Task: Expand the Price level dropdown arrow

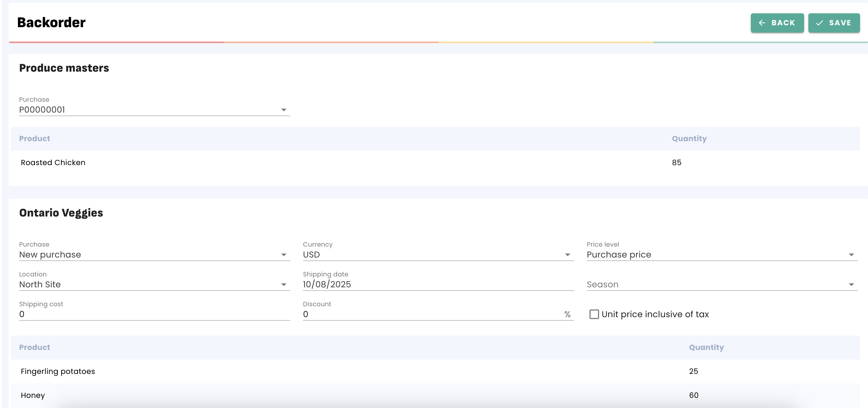Action: click(851, 255)
